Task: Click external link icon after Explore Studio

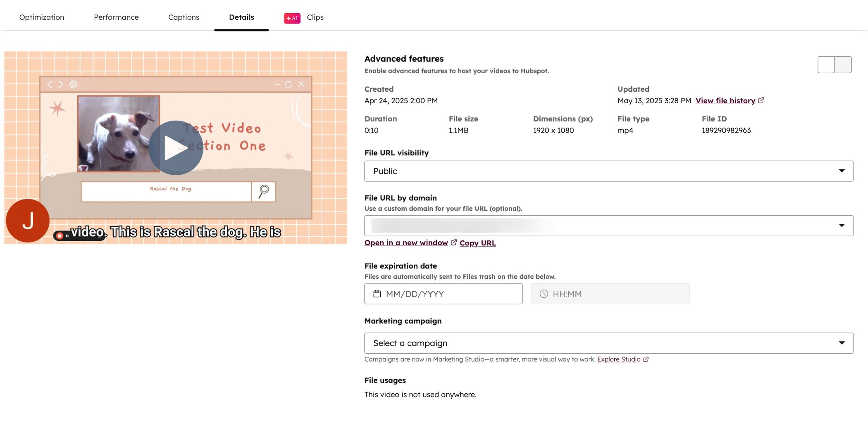Action: pos(646,359)
